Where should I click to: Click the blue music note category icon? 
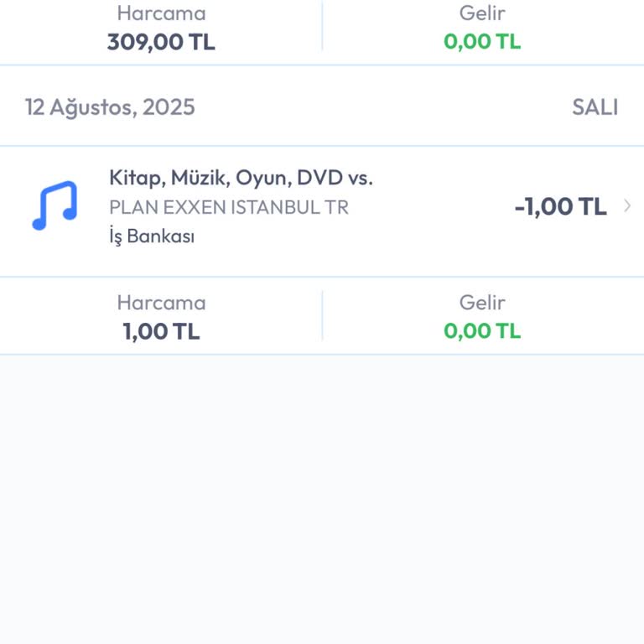(55, 205)
